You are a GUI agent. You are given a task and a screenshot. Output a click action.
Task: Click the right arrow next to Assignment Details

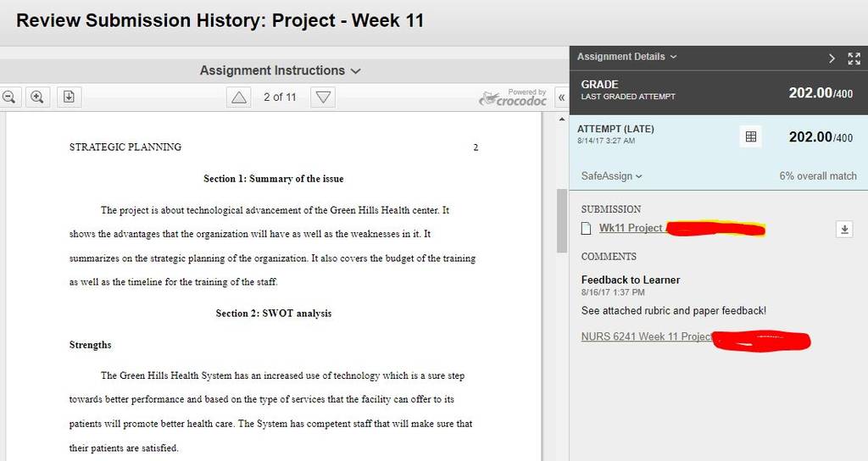(832, 58)
